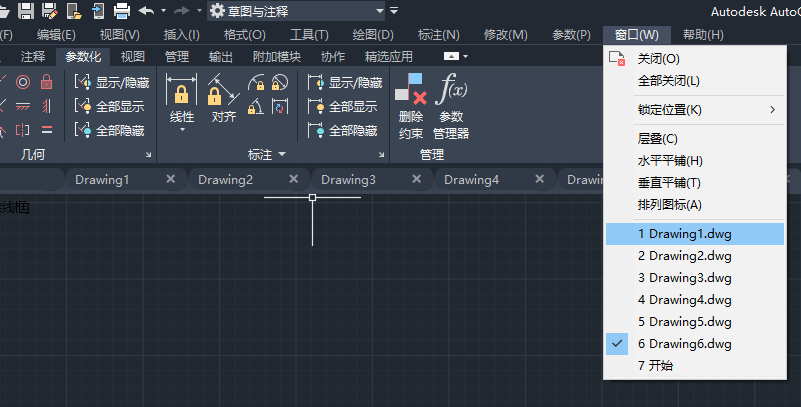Image resolution: width=801 pixels, height=407 pixels.
Task: Click Save to Web & Mobile icon
Action: pos(98,10)
